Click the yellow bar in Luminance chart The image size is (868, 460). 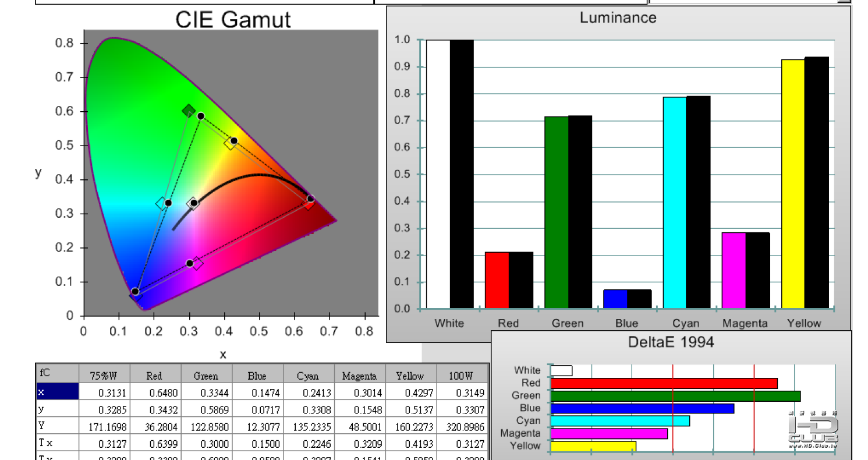tap(793, 184)
